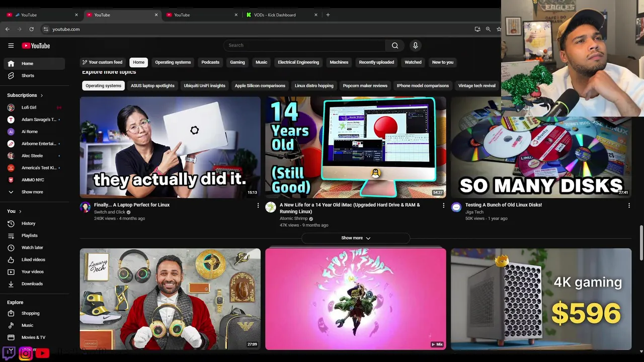The height and width of the screenshot is (362, 644).
Task: Click the browser zoom magnifier icon
Action: click(x=488, y=29)
